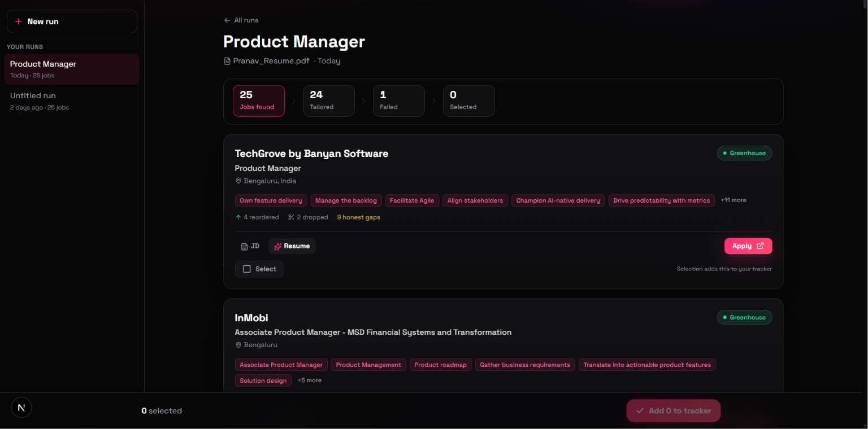Open the Product Manager run in sidebar

click(x=72, y=69)
